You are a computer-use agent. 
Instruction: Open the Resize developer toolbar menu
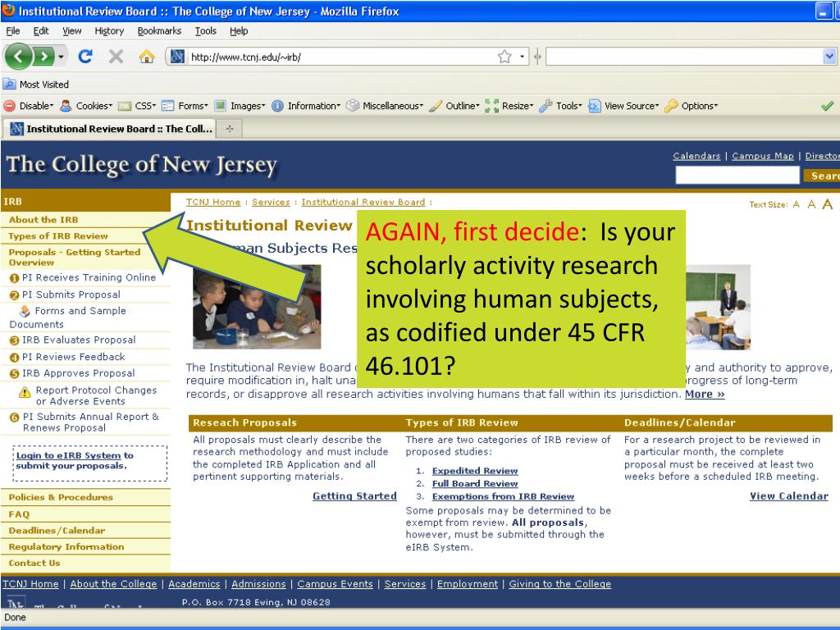point(509,106)
